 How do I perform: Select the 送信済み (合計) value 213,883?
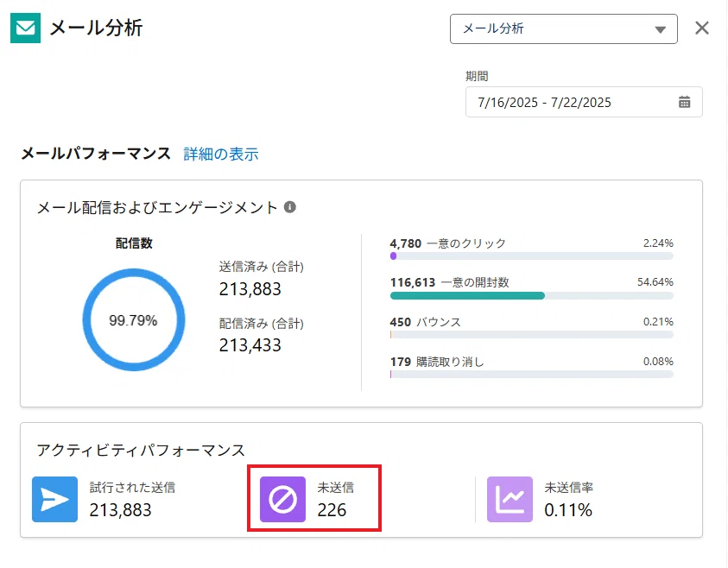250,289
